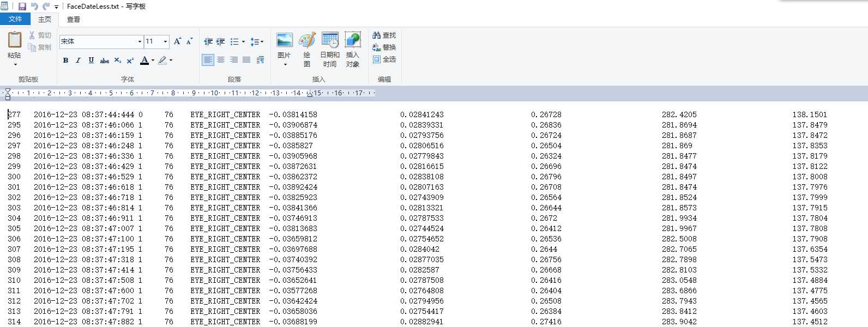
Task: Insert an object (插入对象)
Action: pos(353,50)
